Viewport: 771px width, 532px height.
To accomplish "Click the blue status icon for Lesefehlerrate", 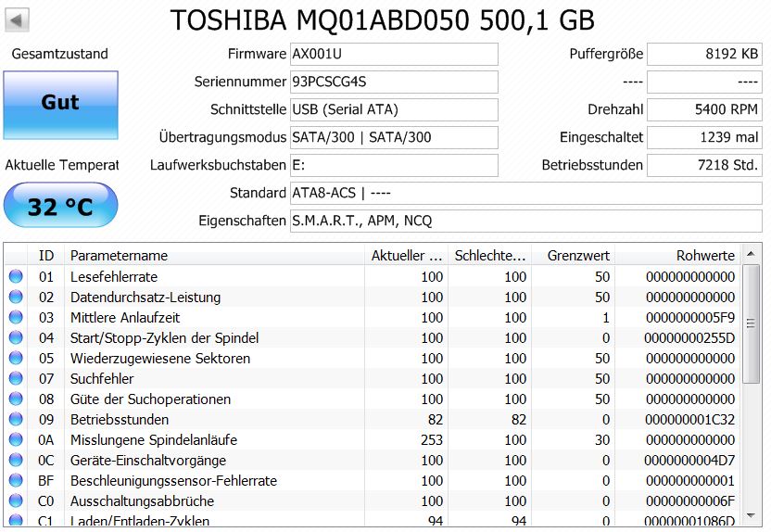I will (16, 277).
